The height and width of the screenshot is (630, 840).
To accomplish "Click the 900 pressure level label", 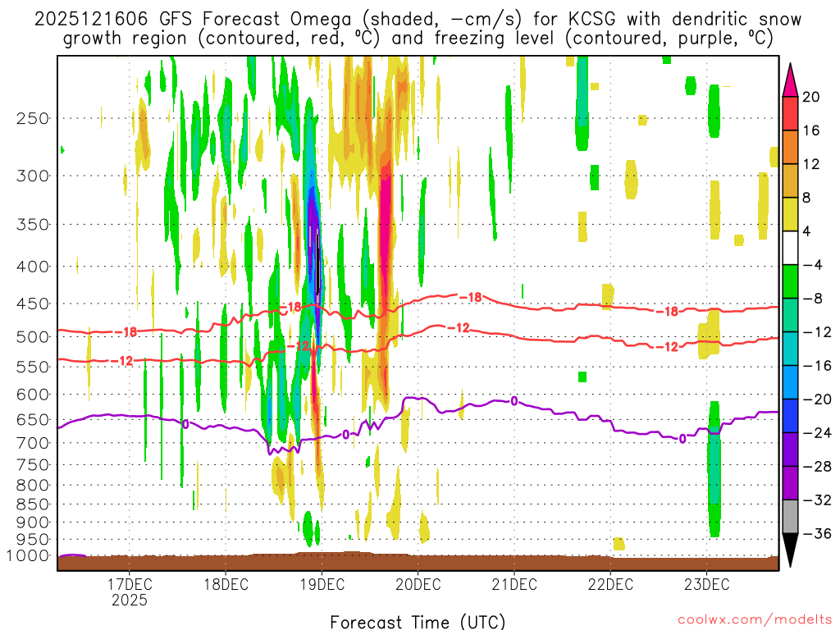I will pos(33,523).
